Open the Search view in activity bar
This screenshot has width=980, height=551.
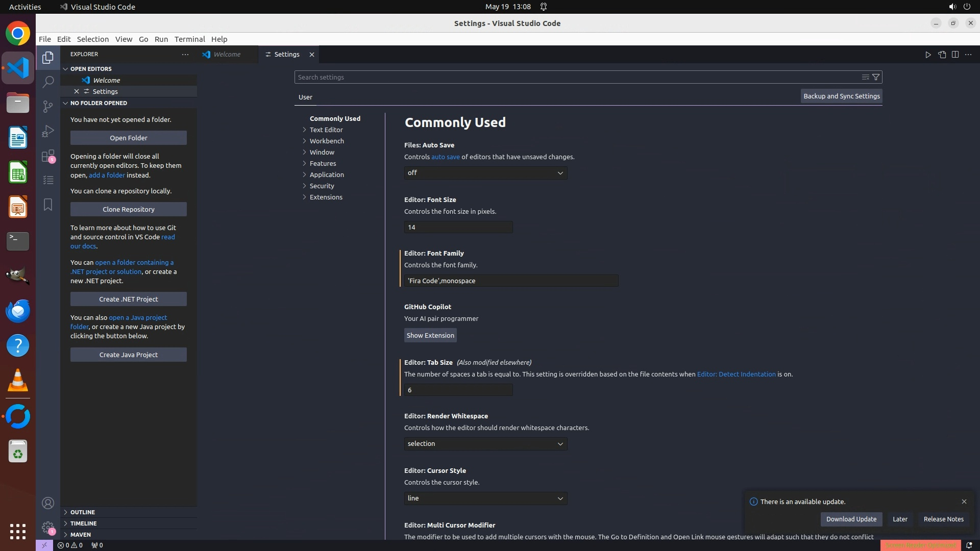(x=48, y=82)
